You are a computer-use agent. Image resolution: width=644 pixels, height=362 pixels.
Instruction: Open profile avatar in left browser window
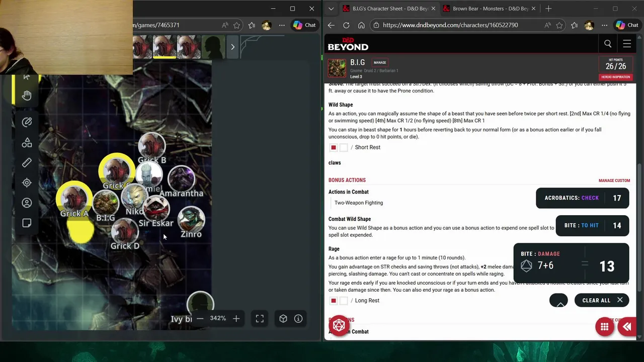pos(267,25)
